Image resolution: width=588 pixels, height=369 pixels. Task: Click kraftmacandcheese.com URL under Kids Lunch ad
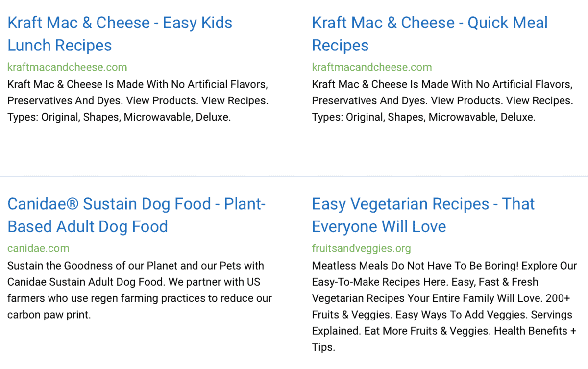click(67, 67)
